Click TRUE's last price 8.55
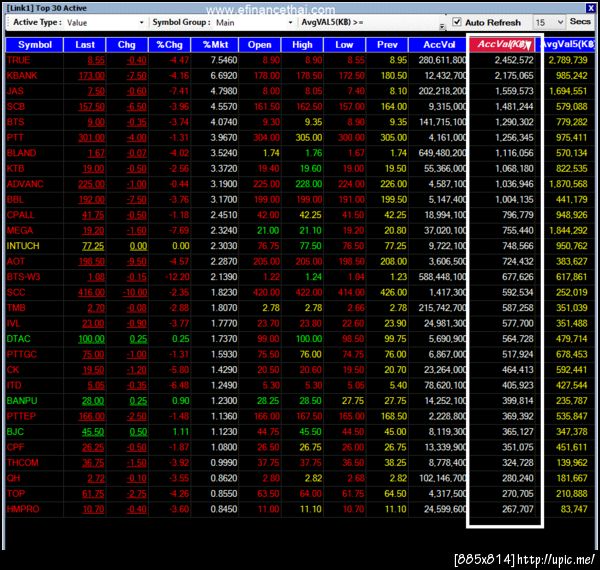 click(x=96, y=60)
